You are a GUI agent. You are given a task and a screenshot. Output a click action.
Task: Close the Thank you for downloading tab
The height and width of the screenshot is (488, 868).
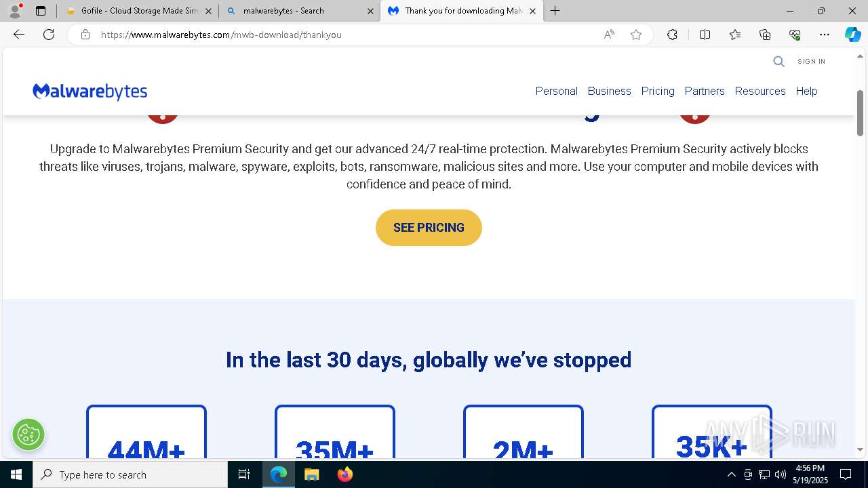coord(532,11)
